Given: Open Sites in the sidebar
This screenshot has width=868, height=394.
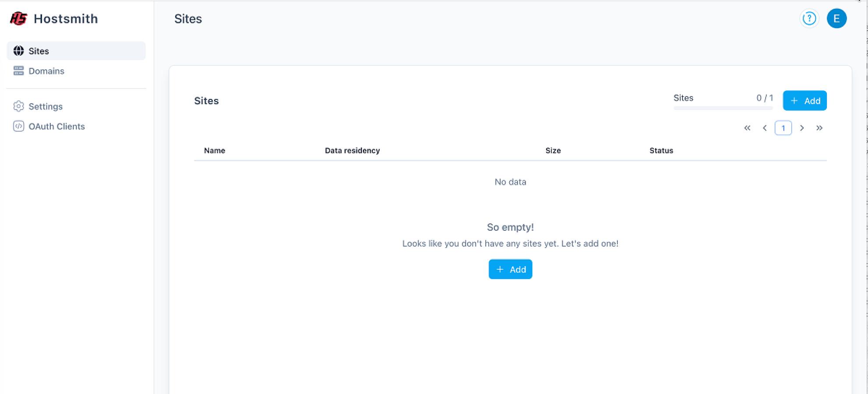Looking at the screenshot, I should (76, 51).
